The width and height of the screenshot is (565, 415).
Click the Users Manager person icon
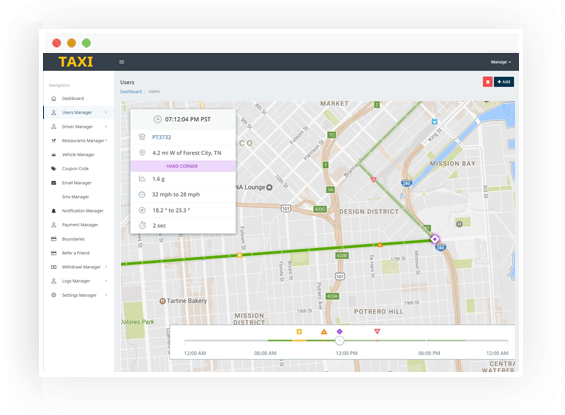(54, 112)
